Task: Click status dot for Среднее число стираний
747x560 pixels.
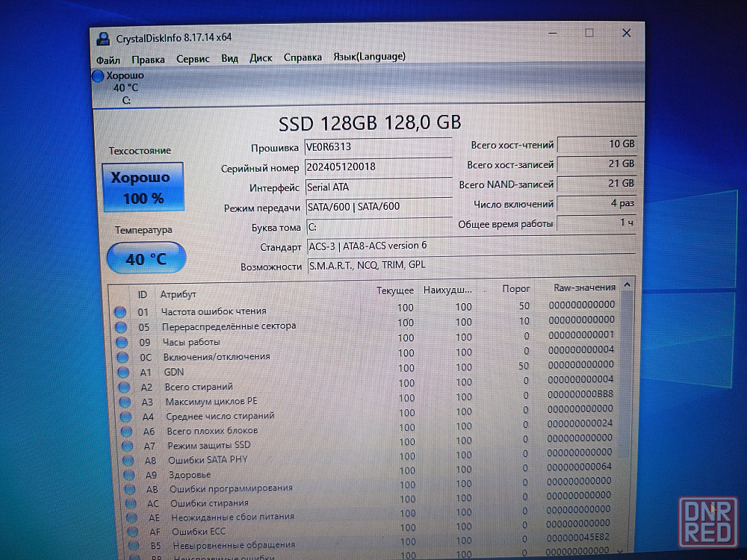Action: [x=125, y=417]
